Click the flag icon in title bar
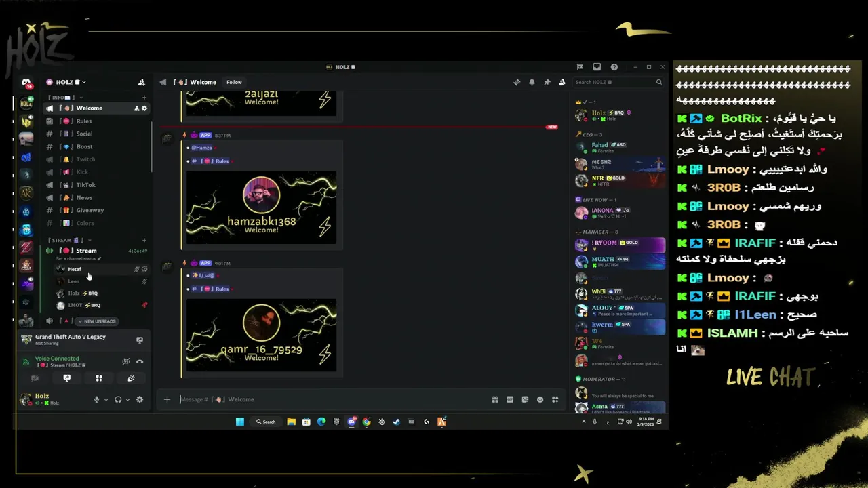 click(x=580, y=67)
